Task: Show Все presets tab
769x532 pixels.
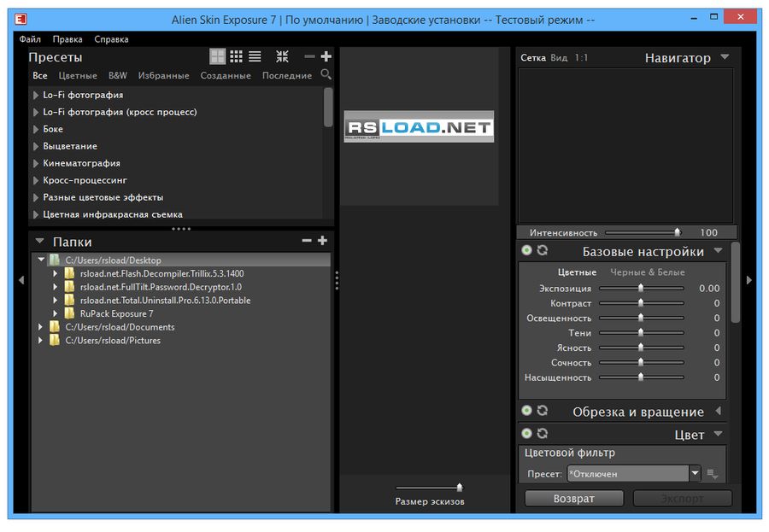Action: (x=40, y=75)
